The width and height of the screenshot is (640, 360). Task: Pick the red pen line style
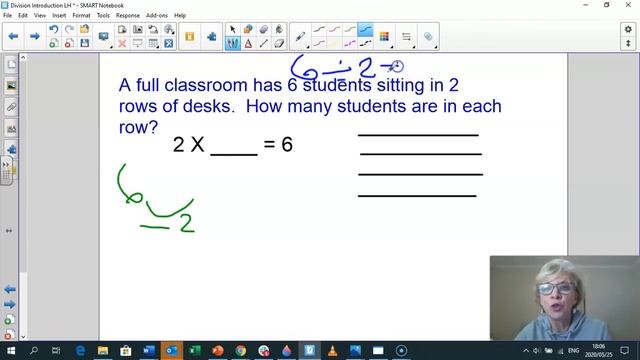[x=334, y=29]
